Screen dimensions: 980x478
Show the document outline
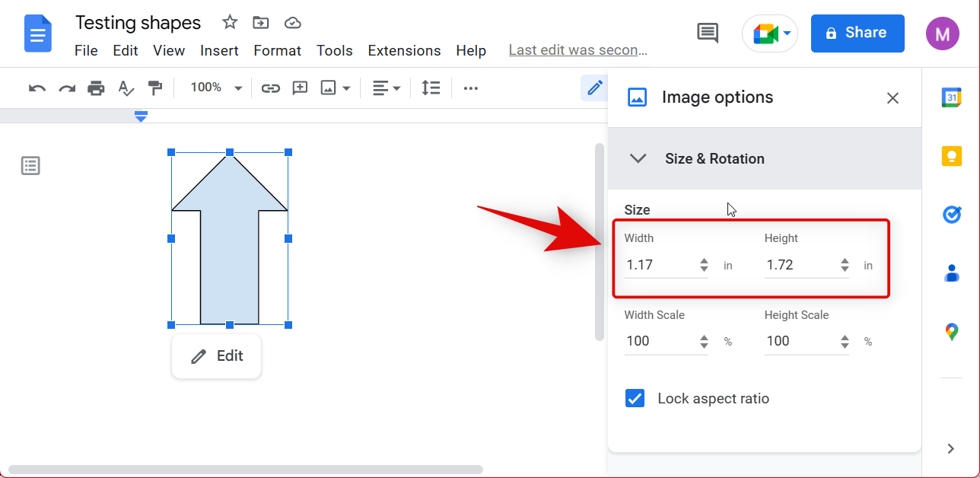(30, 165)
